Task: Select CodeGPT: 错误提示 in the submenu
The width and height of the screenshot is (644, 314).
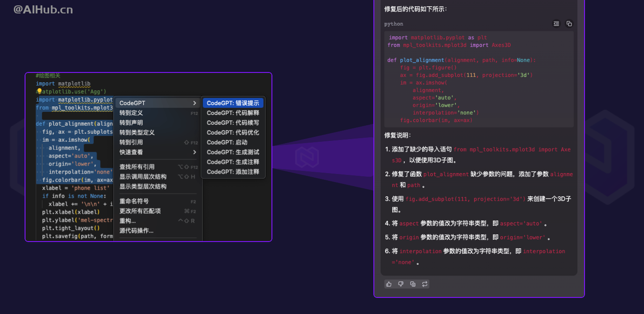Action: 233,103
